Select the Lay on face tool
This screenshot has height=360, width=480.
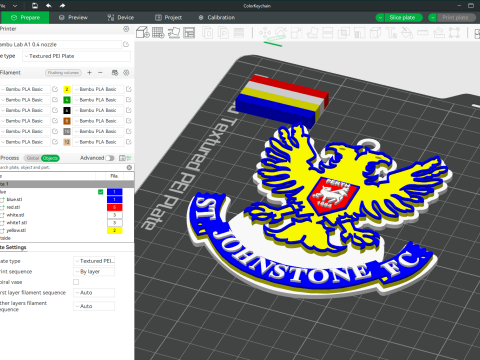pos(312,33)
